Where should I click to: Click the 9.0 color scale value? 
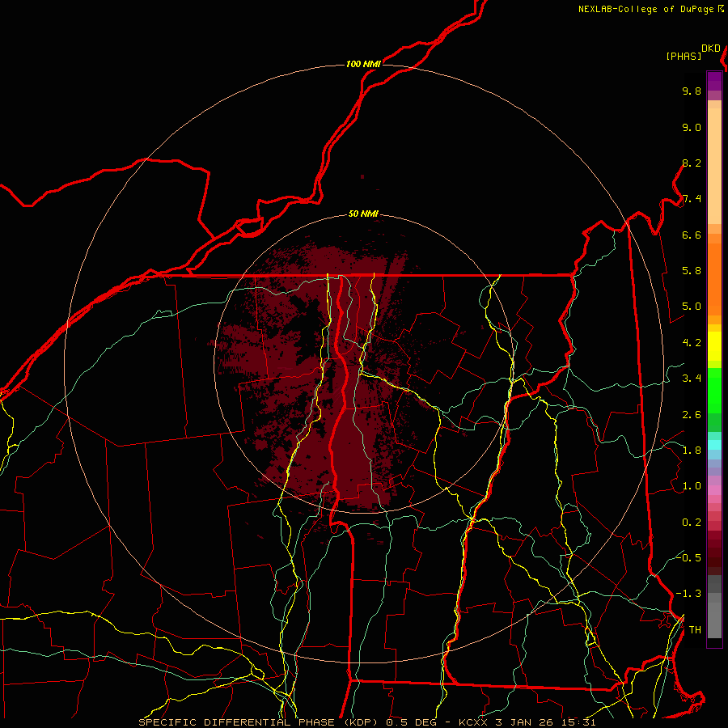click(x=692, y=128)
